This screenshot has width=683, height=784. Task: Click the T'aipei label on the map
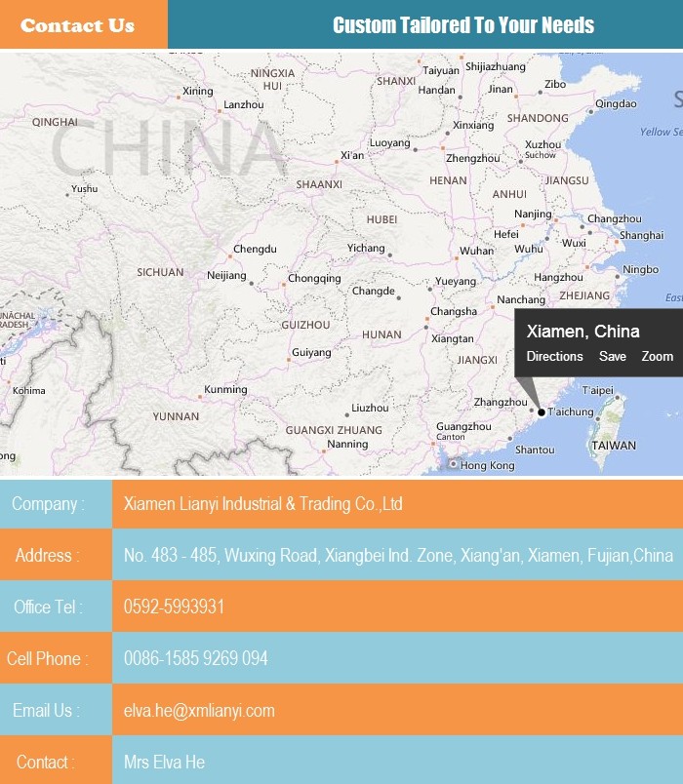(597, 390)
